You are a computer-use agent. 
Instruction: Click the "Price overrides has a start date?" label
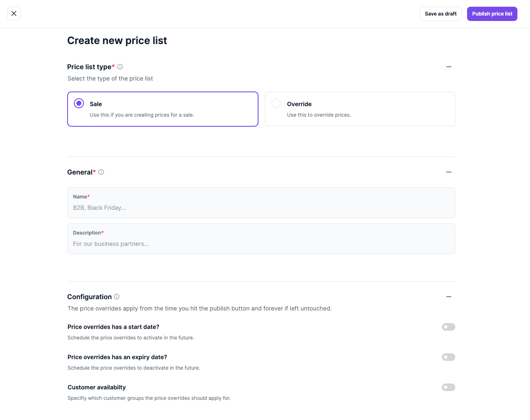coord(113,327)
